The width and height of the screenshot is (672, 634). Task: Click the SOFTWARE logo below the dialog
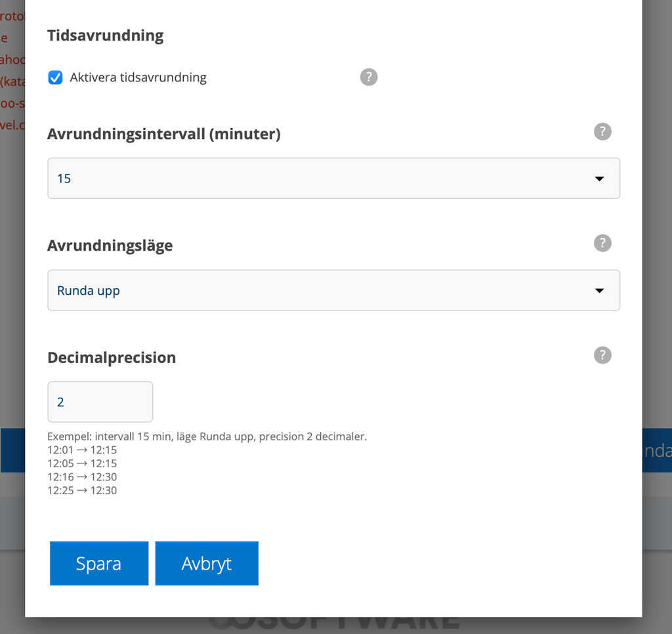tap(333, 622)
